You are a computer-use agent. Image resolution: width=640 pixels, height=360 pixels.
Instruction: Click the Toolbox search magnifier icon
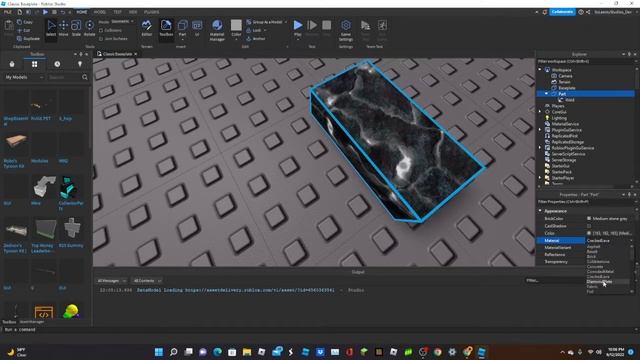point(85,77)
